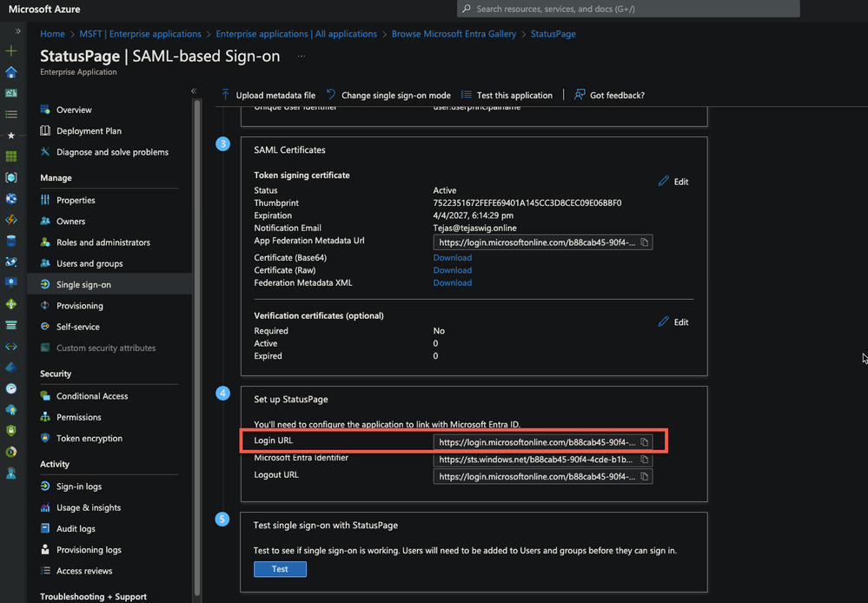
Task: Click the Favorites star icon in left rail
Action: (x=11, y=135)
